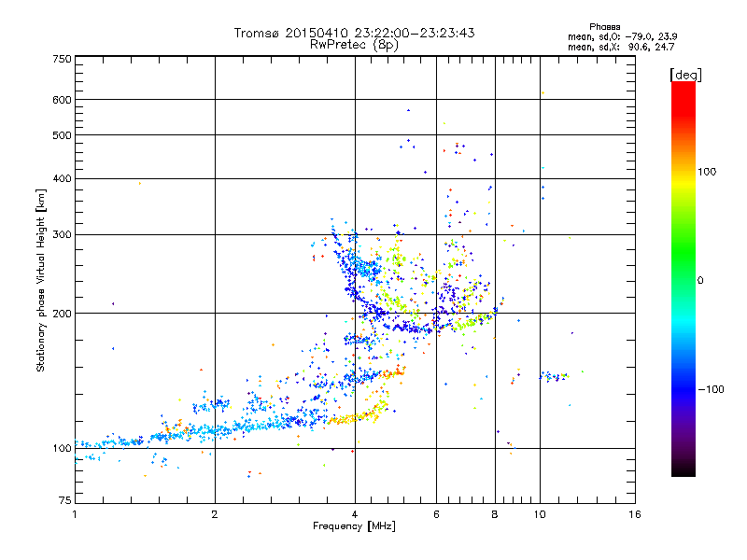Click the colorbar tick label '-100'
Viewport: 747px width, 560px height.
point(711,389)
